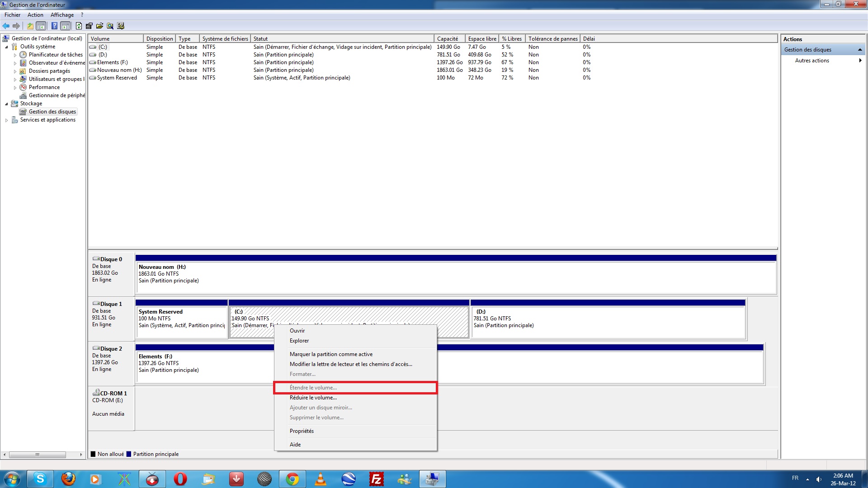
Task: Open the Affichage menu
Action: point(62,15)
